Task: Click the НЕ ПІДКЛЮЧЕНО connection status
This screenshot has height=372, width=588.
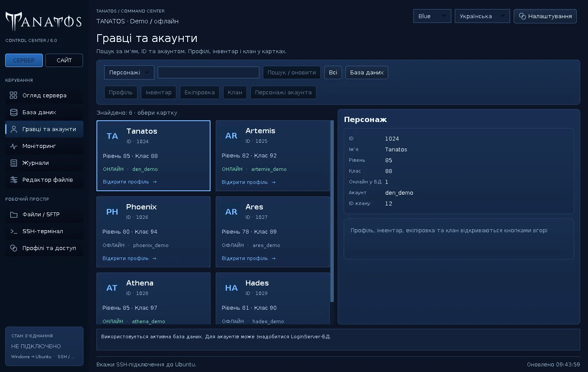Action: [36, 346]
